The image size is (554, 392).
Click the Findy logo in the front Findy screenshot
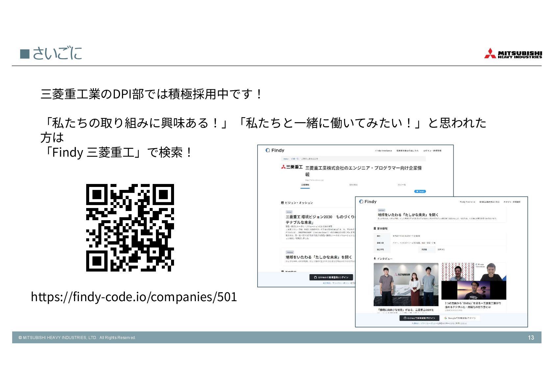pyautogui.click(x=368, y=202)
